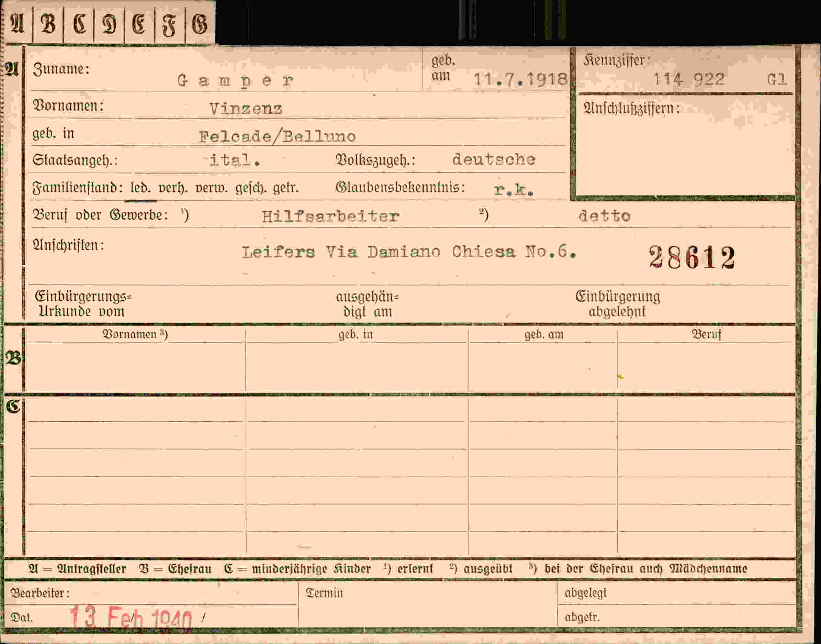821x644 pixels.
Task: Click the 'Einbürgerung abgelehnt' label
Action: (618, 304)
